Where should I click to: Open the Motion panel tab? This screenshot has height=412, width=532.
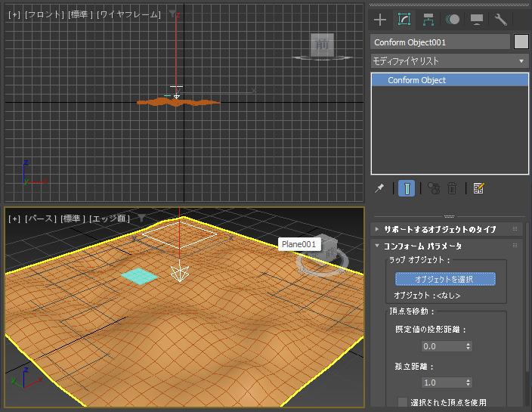[x=453, y=20]
